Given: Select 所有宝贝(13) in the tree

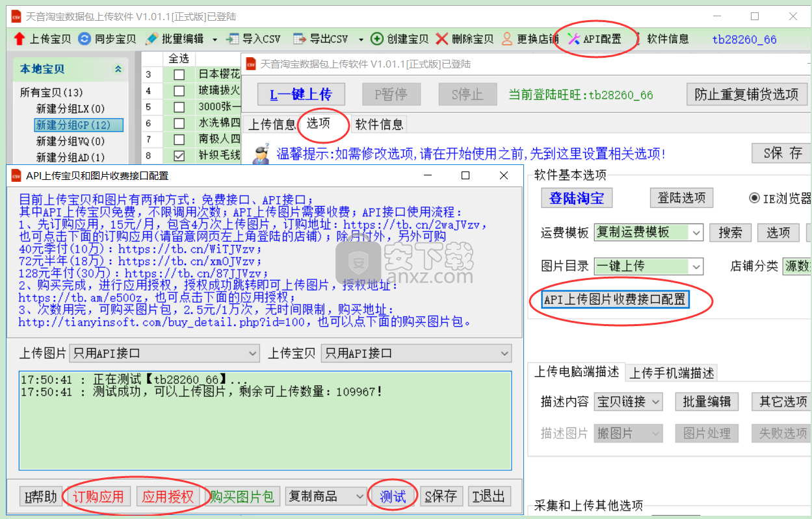Looking at the screenshot, I should pyautogui.click(x=51, y=92).
